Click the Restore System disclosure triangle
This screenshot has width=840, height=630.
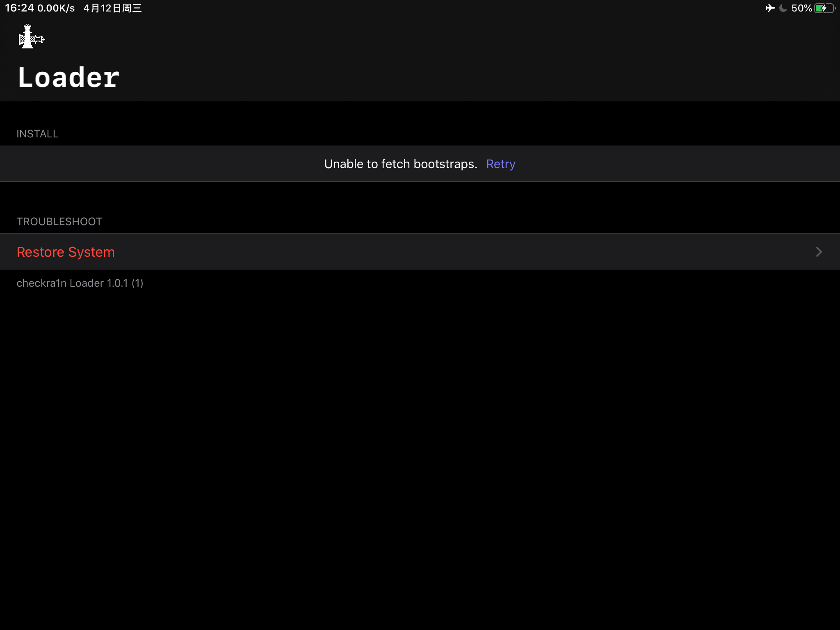[x=818, y=251]
